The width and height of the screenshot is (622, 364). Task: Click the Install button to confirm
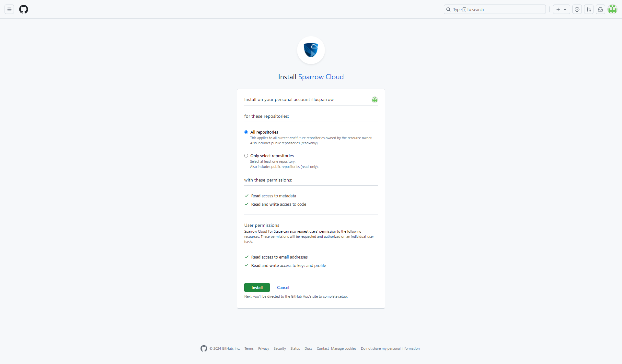tap(257, 287)
